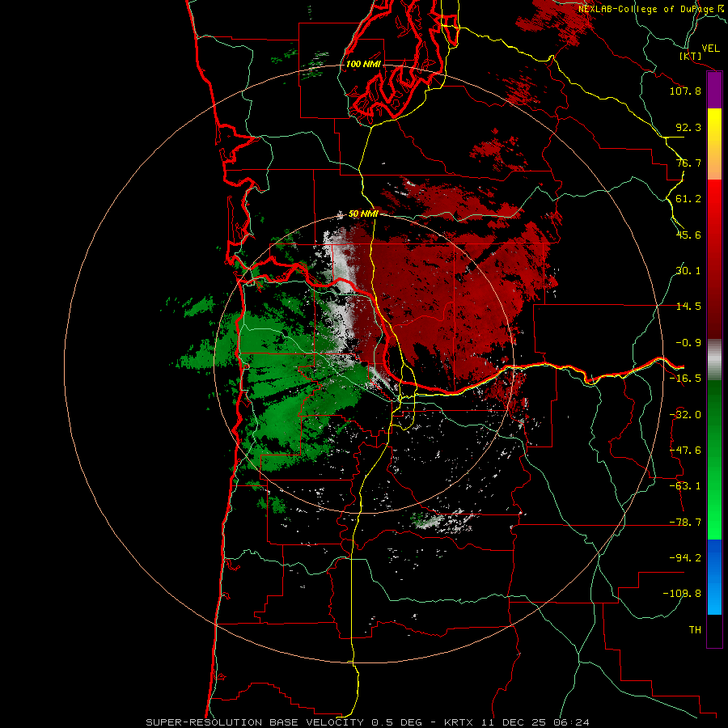Click the 50 NMI range ring label
This screenshot has height=728, width=728.
coord(363,214)
